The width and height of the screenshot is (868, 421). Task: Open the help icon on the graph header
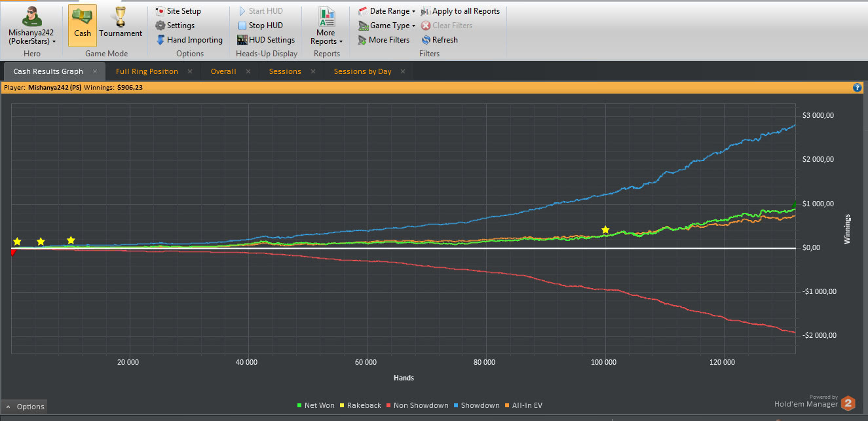857,87
